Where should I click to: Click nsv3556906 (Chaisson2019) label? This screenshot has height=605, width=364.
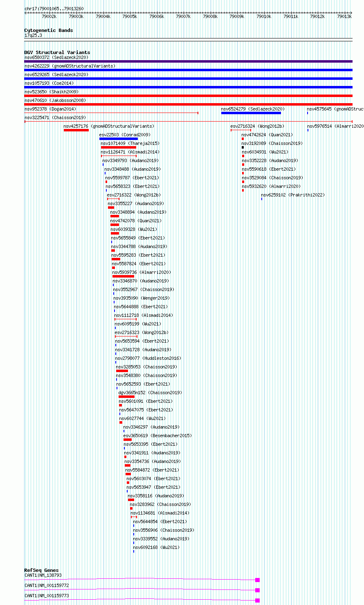[164, 530]
